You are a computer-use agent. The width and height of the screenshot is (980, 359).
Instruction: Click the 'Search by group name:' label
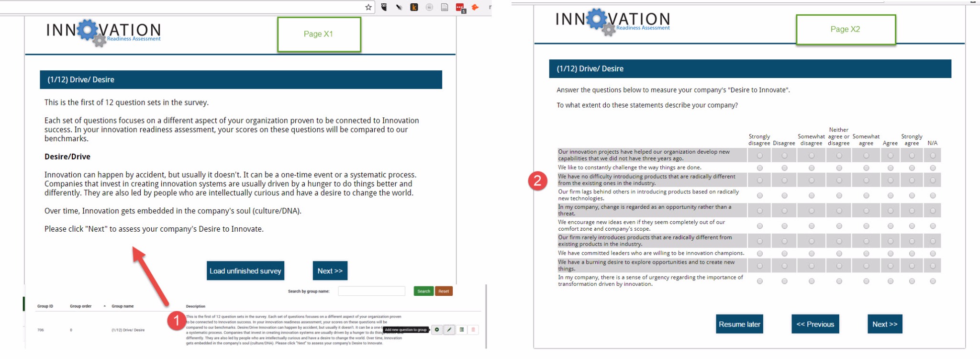tap(309, 291)
